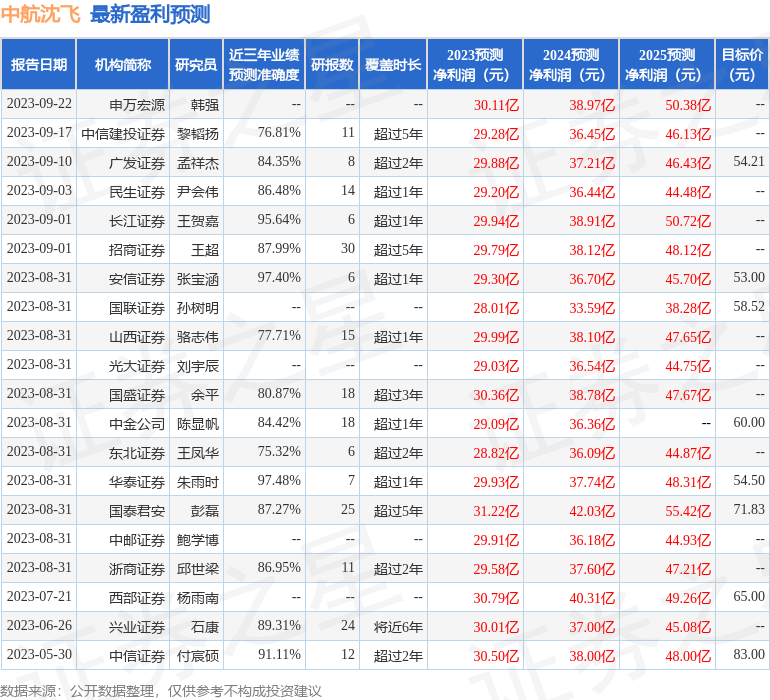
Task: Click researcher name 王凤华
Action: click(198, 453)
